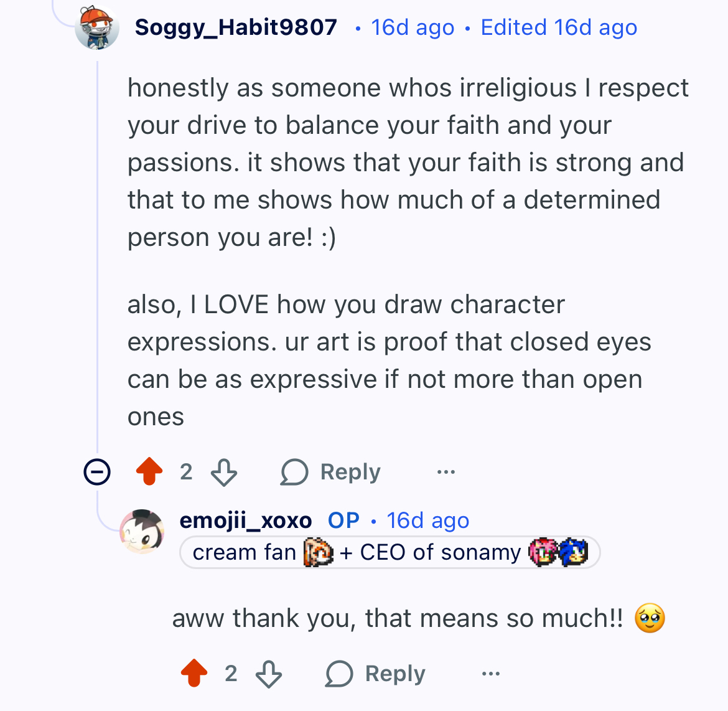Image resolution: width=728 pixels, height=711 pixels.
Task: Reply to Soggy_Habit9807's comment
Action: [331, 472]
